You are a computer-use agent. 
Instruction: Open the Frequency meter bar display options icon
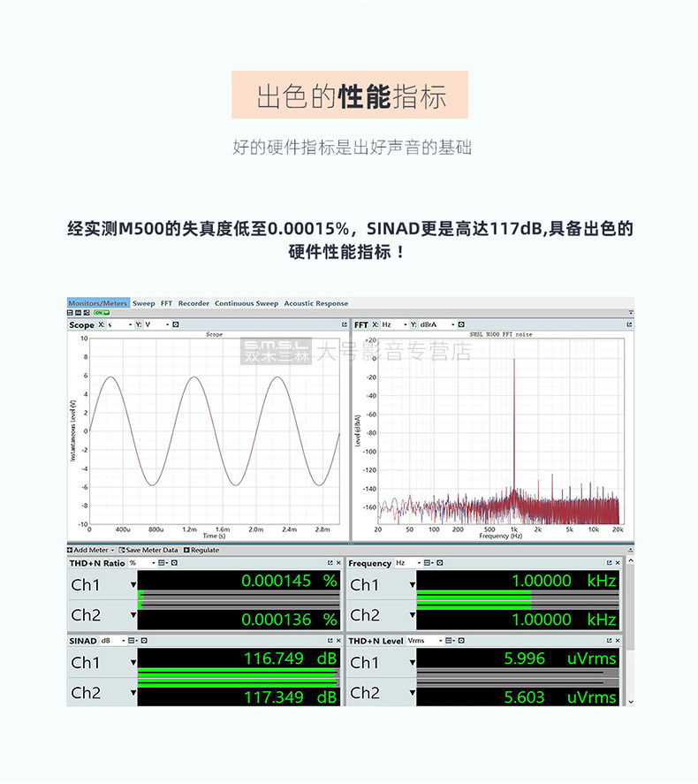[x=429, y=563]
